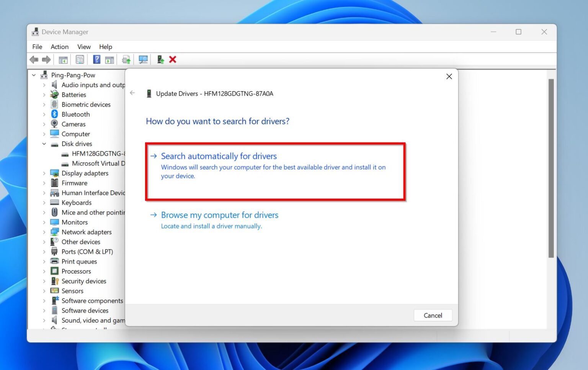Click the Back arrow in the toolbar
The width and height of the screenshot is (588, 370).
[x=34, y=59]
